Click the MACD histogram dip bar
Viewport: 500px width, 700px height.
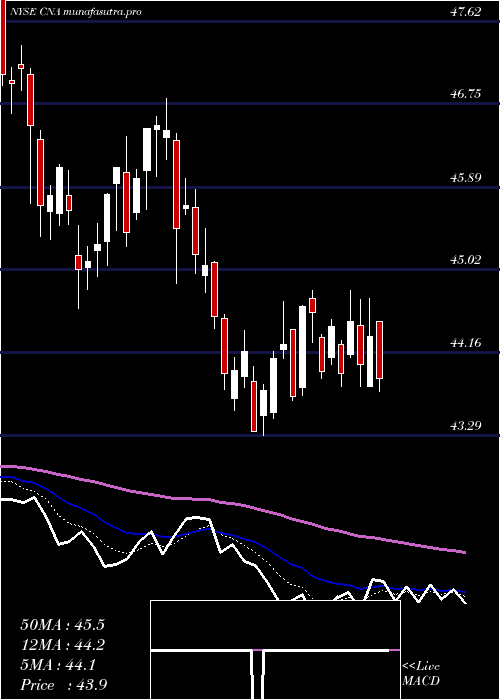258,674
